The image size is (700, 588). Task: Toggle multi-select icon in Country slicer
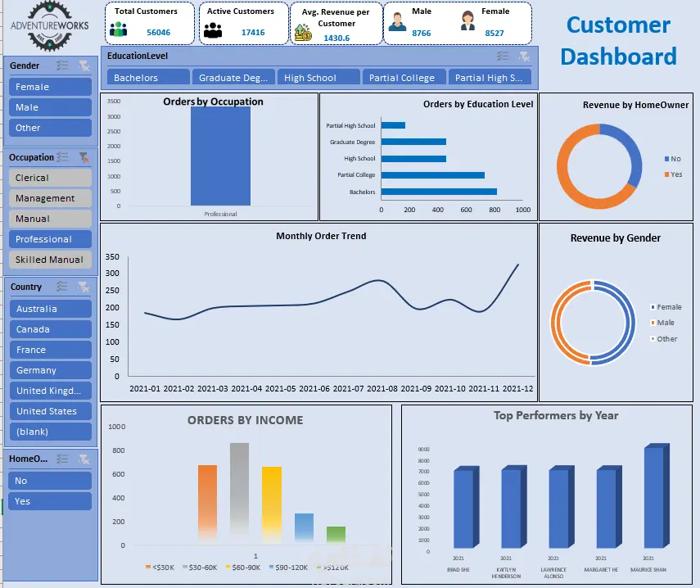tap(62, 287)
